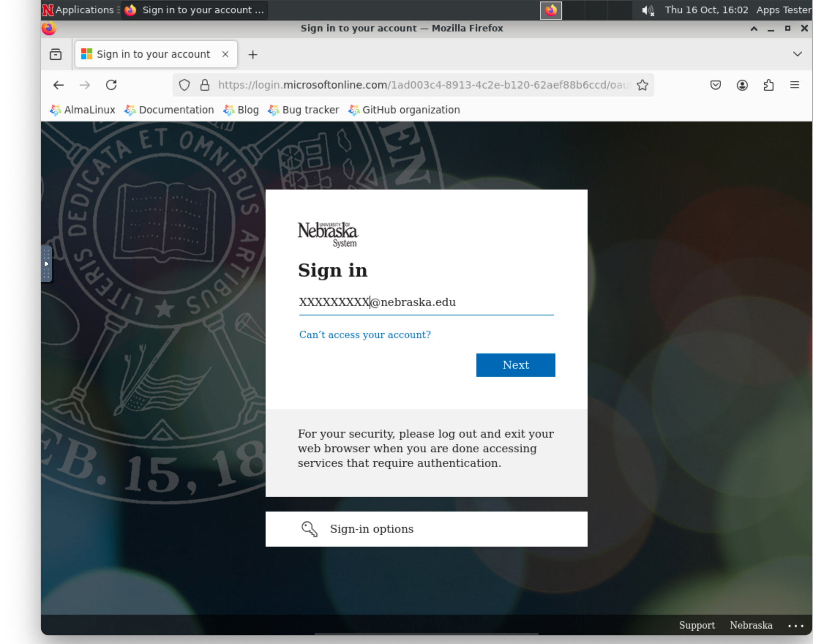Go back with the back arrow
This screenshot has width=813, height=644.
click(x=59, y=85)
